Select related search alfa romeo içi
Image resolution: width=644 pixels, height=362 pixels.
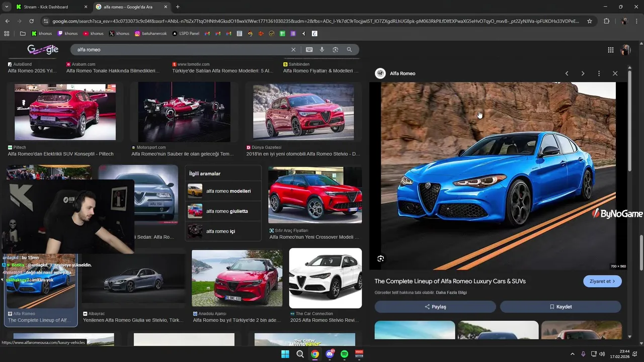click(223, 231)
